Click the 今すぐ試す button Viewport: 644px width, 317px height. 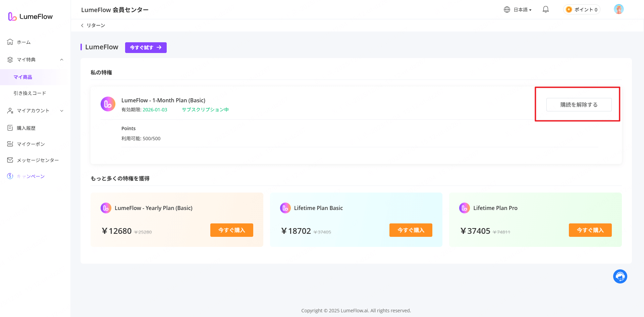(x=146, y=47)
